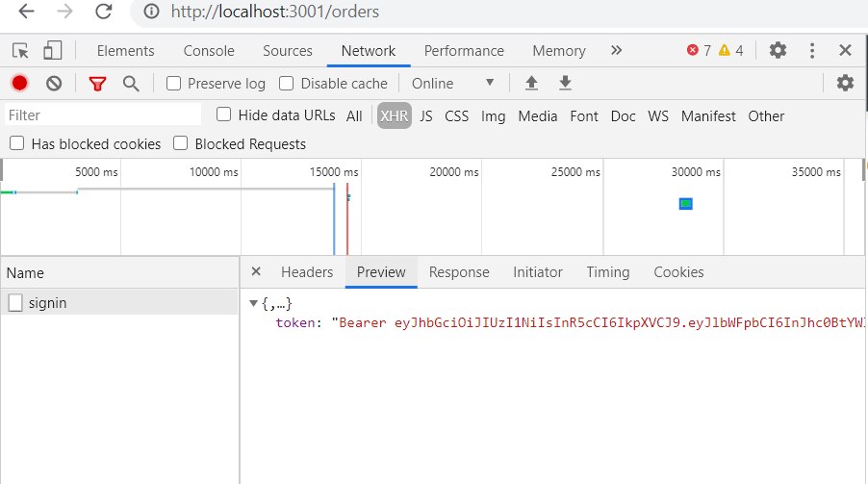Close the DevTools panel
The image size is (868, 484).
tap(845, 50)
